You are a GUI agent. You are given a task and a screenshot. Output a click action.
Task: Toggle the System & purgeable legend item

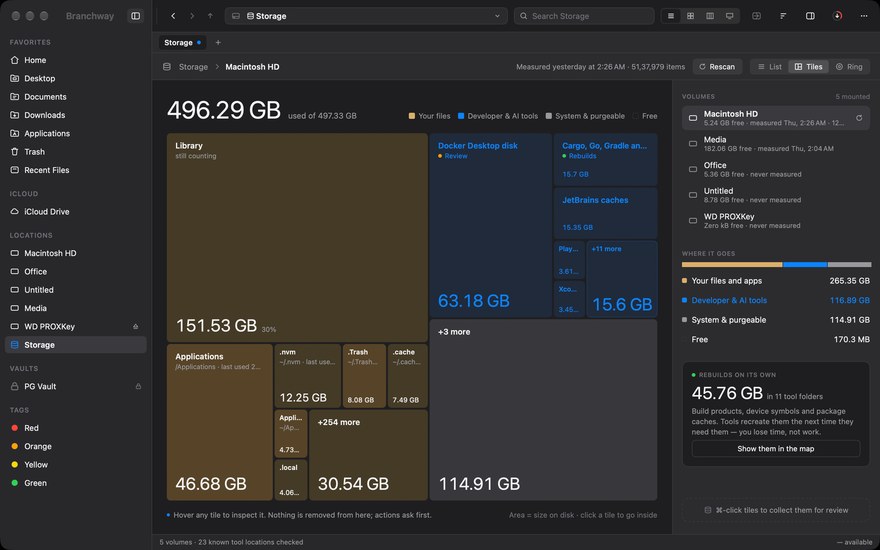[x=585, y=116]
